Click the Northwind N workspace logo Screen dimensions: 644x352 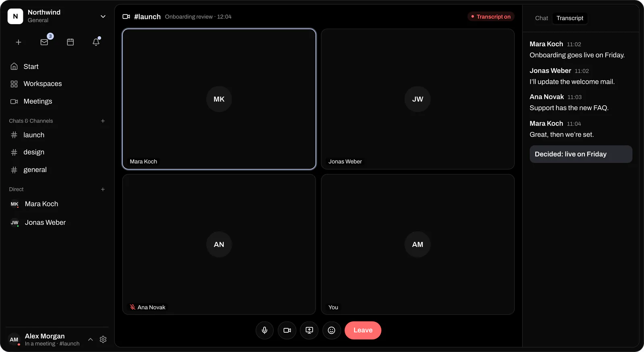click(15, 16)
